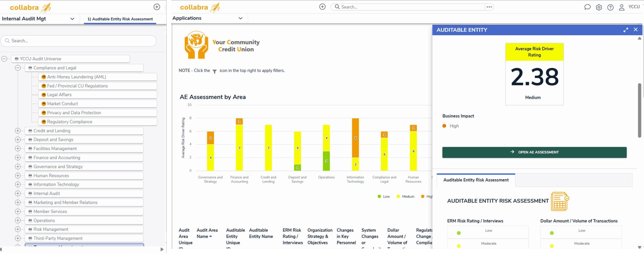The height and width of the screenshot is (253, 644).
Task: Click the filter funnel icon in note
Action: pyautogui.click(x=215, y=71)
